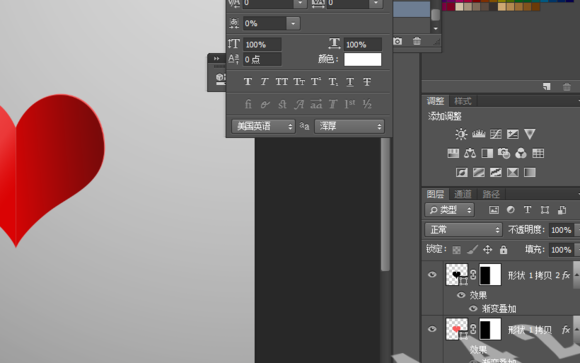Open the 美国英语 language dropdown
The width and height of the screenshot is (580, 363).
tap(263, 126)
